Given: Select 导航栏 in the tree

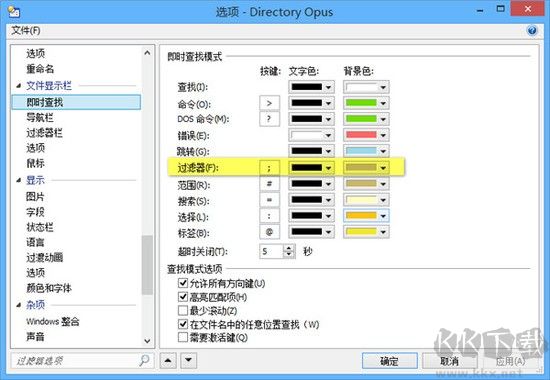Looking at the screenshot, I should point(40,118).
